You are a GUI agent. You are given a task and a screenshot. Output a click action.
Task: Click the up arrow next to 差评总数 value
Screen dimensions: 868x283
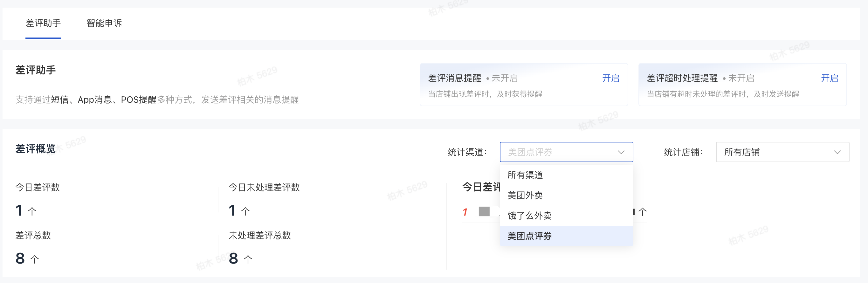pos(35,259)
